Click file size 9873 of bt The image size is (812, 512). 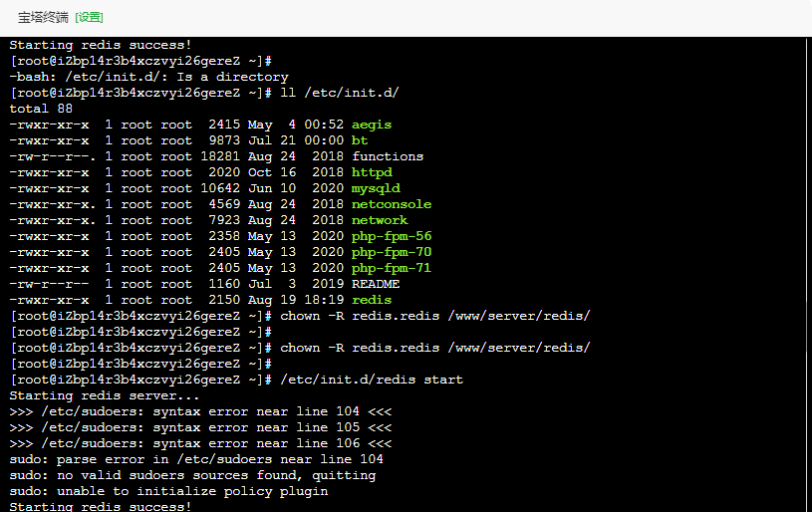click(x=224, y=140)
